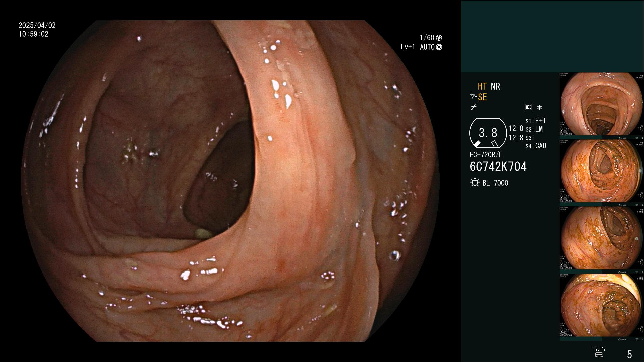Click the S2: LM switch assignment
Screen dimensions: 644x362
point(534,129)
